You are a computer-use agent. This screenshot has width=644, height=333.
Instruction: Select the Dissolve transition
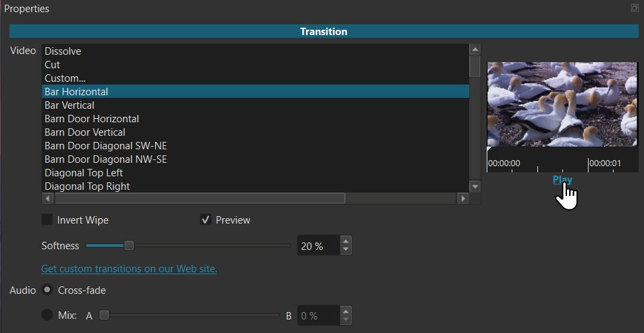[63, 51]
